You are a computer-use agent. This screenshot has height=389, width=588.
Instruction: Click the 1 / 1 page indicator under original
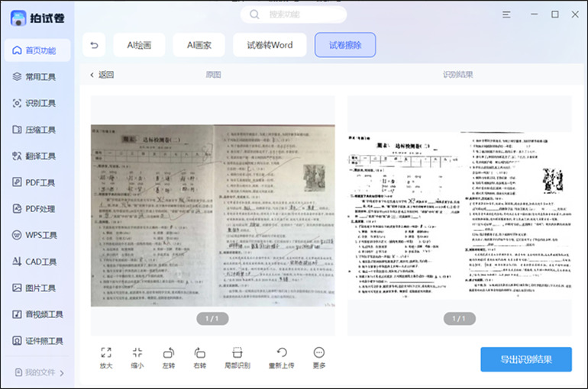coord(212,319)
